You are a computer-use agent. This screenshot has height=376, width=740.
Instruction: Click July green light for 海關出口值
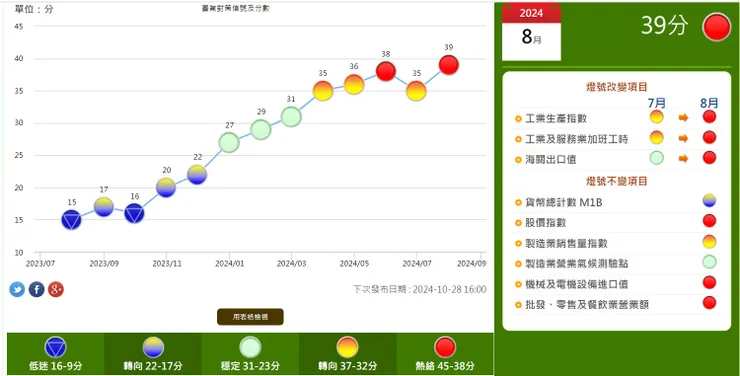(x=656, y=158)
